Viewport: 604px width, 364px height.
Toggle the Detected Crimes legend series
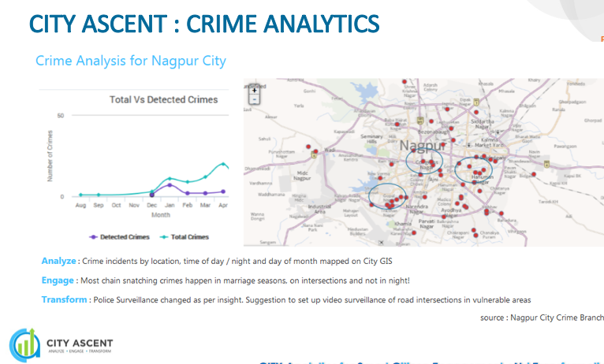point(119,237)
